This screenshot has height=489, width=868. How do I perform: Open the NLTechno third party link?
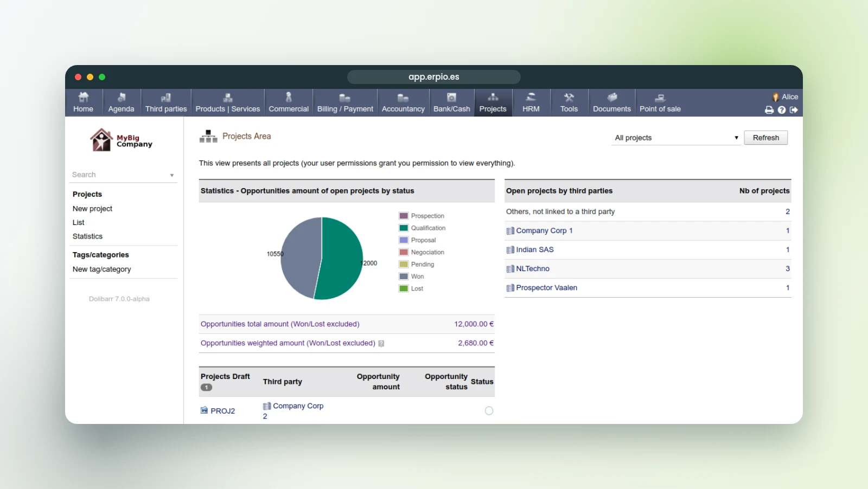533,269
